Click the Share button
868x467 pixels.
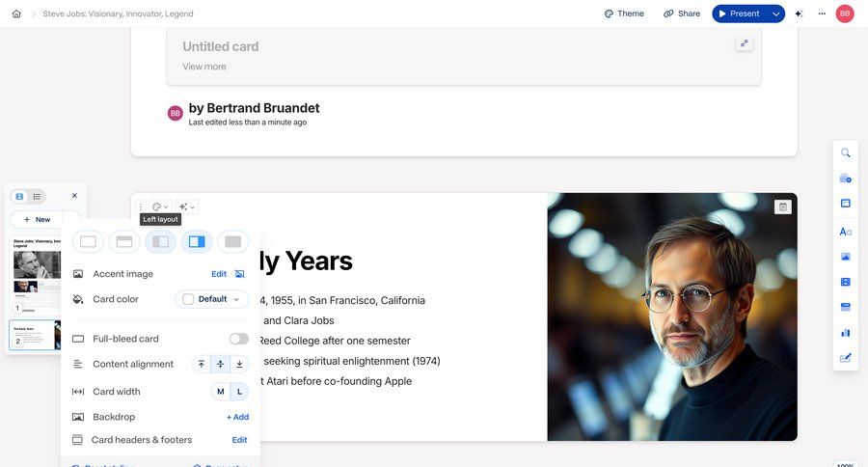682,14
